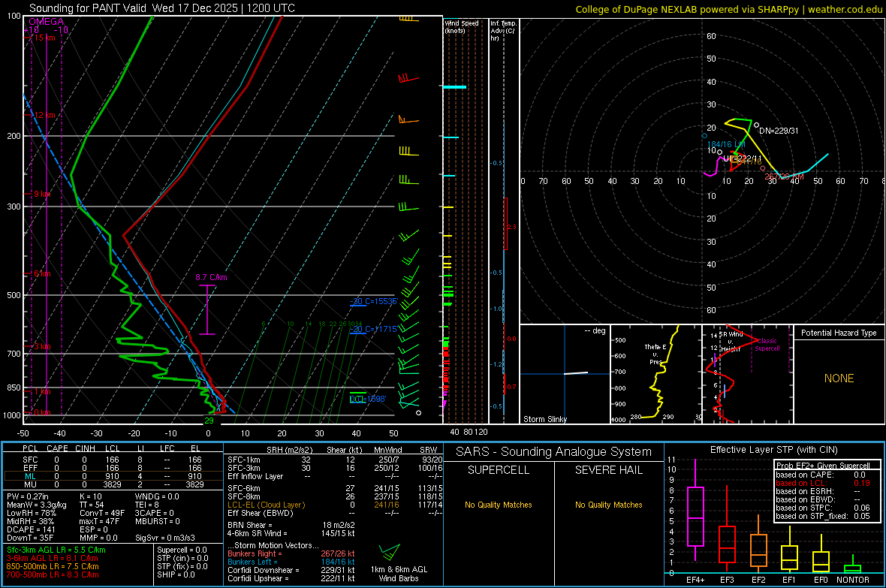Open the weather.cod.edu NEXLAB credit text
The width and height of the screenshot is (886, 588).
click(x=728, y=9)
